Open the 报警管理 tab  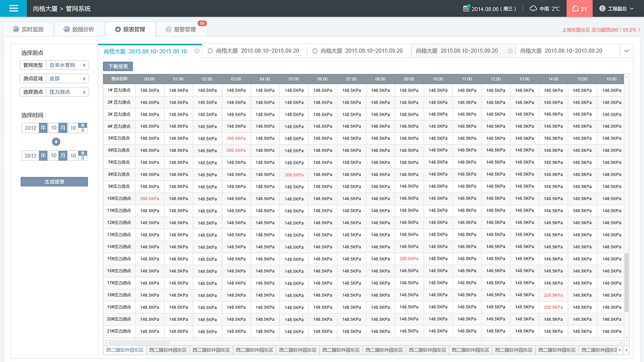181,30
